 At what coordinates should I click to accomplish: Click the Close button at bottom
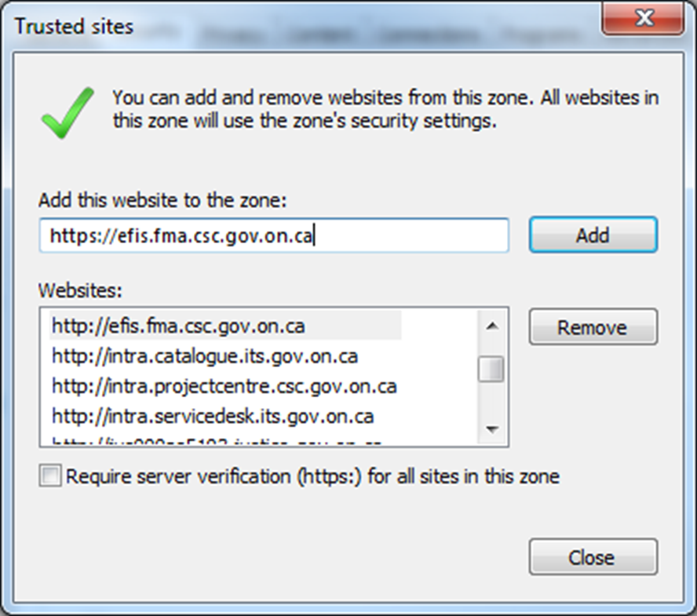[593, 558]
